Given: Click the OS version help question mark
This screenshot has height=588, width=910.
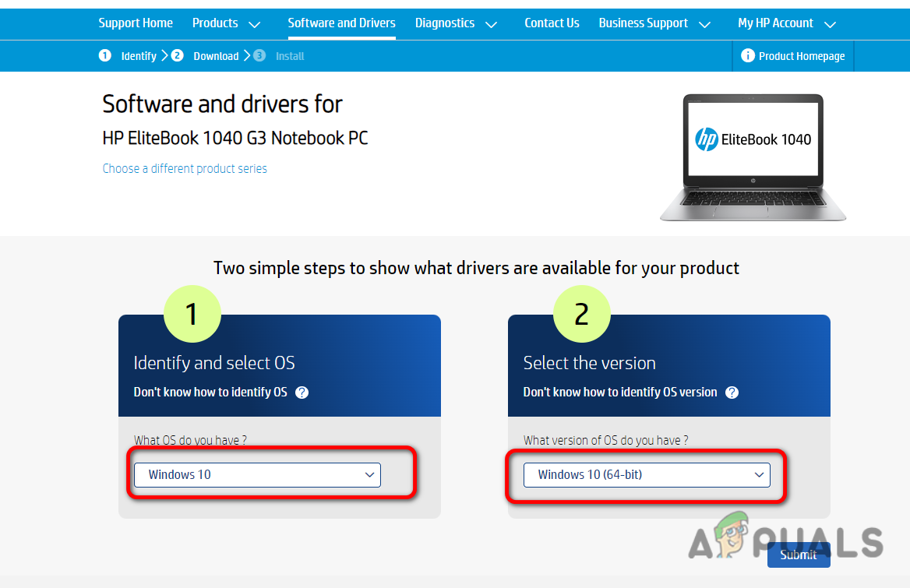Looking at the screenshot, I should [x=732, y=393].
